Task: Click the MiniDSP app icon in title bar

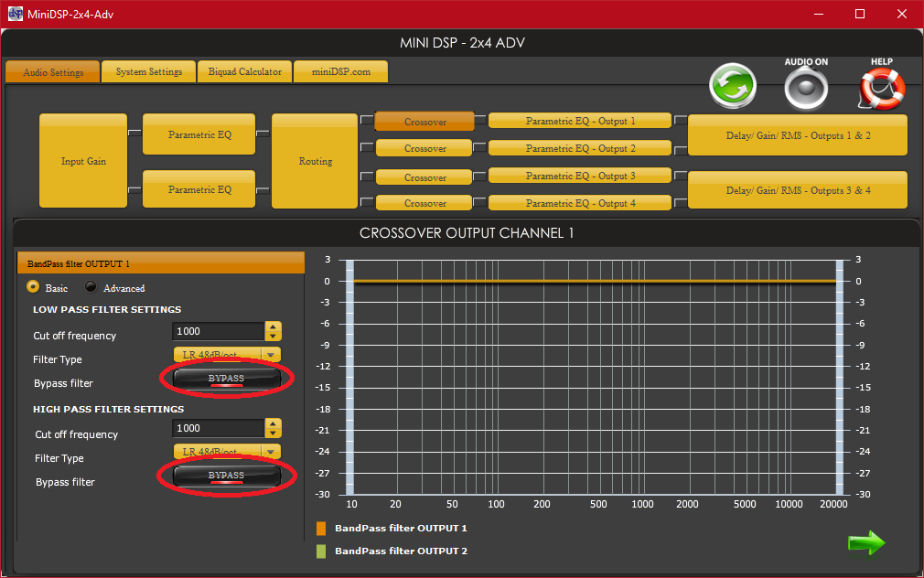Action: (x=16, y=14)
